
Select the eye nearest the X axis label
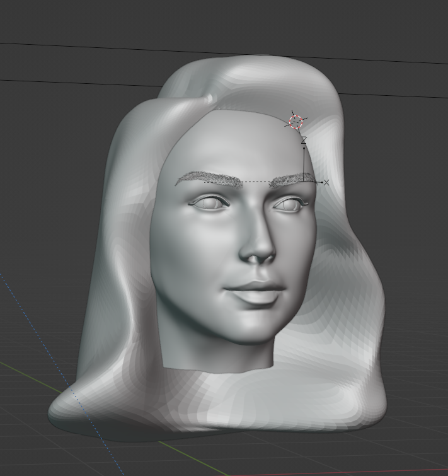click(290, 204)
